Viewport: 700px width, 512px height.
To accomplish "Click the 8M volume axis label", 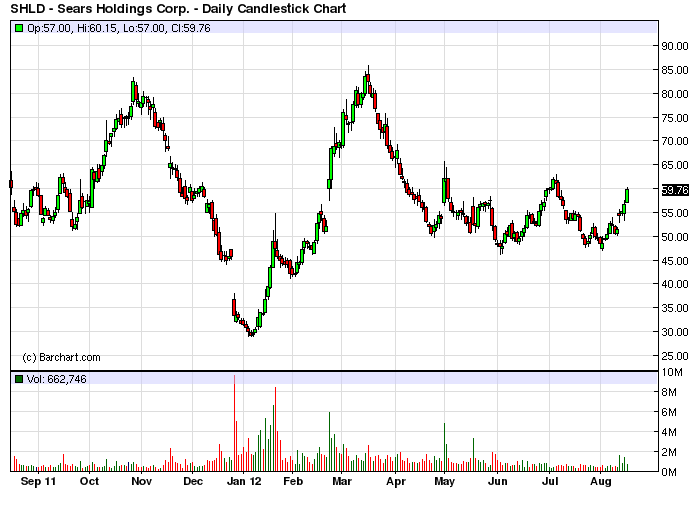I will pos(669,392).
